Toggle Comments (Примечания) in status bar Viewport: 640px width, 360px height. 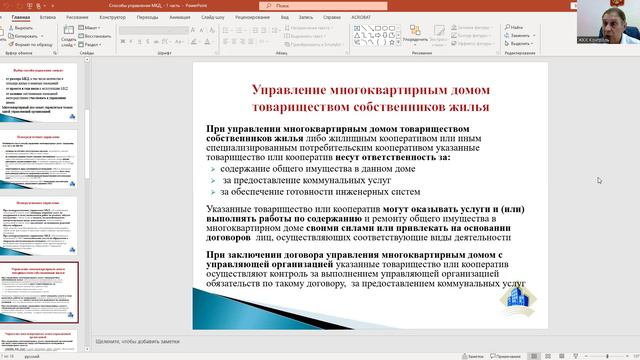click(x=505, y=356)
